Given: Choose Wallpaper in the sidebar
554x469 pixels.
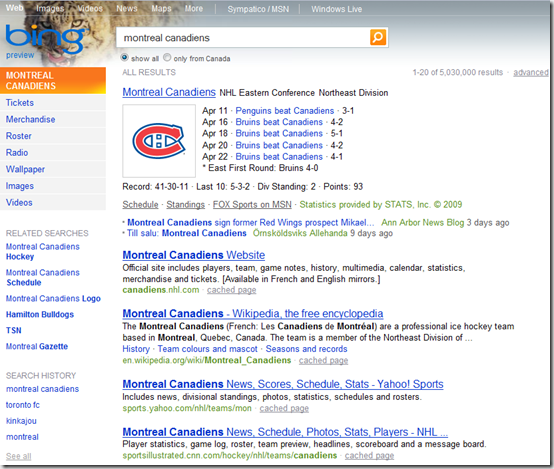Looking at the screenshot, I should (x=53, y=169).
